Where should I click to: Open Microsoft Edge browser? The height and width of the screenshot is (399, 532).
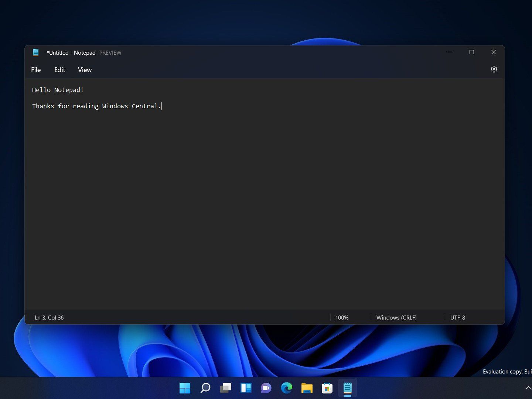click(286, 388)
